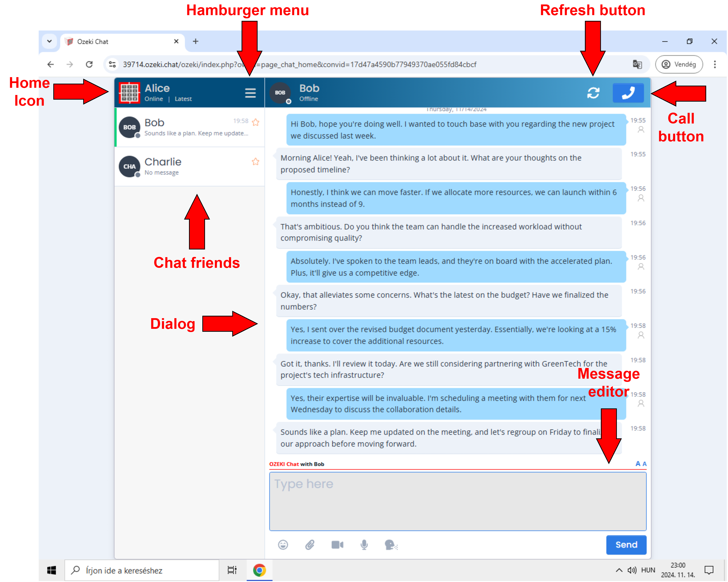This screenshot has width=728, height=582.
Task: Record voice with the microphone icon
Action: (x=364, y=545)
